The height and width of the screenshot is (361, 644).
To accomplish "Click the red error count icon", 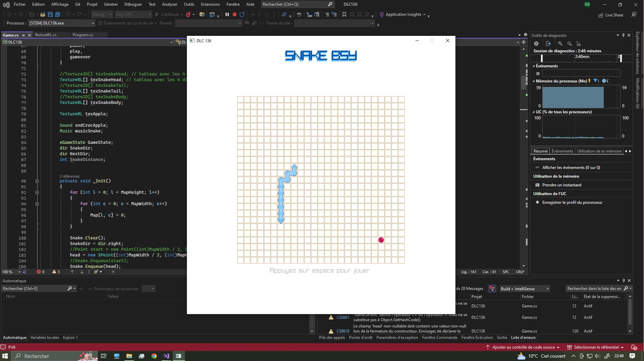I will coord(39,272).
